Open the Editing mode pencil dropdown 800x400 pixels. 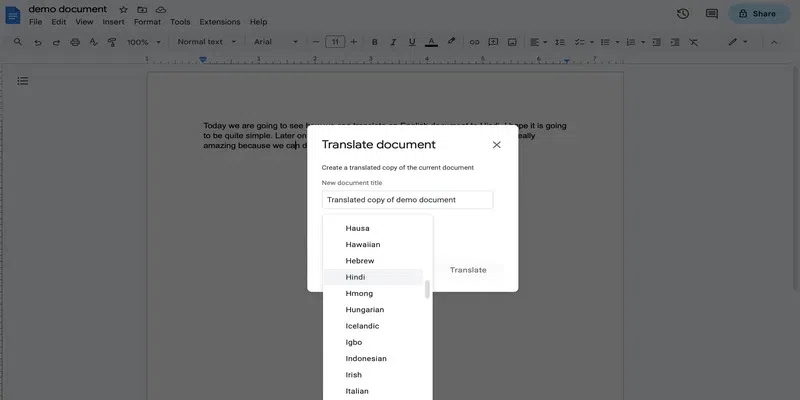[738, 42]
